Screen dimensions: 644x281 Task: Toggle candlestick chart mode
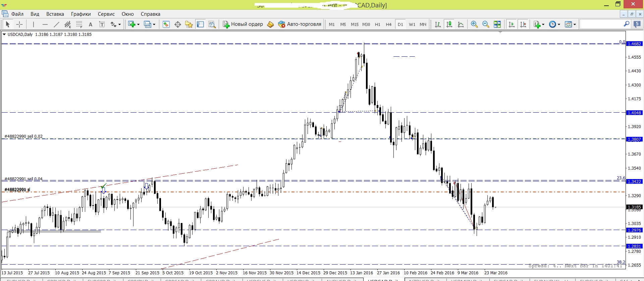(449, 24)
